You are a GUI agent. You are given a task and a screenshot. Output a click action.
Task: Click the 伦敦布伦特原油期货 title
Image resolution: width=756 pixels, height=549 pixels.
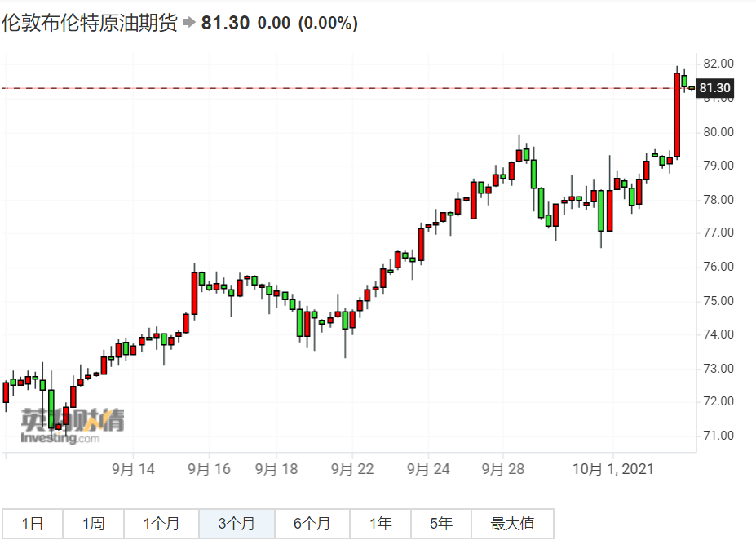pyautogui.click(x=91, y=23)
